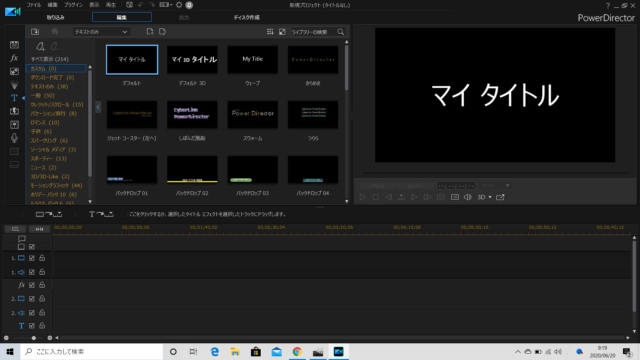
Task: Click the import media folder icon
Action: click(35, 31)
